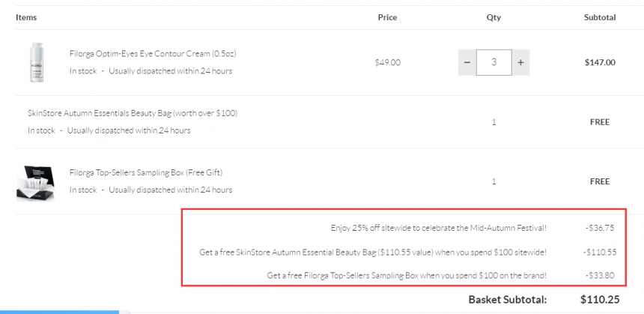644x314 pixels.
Task: Increase Filorga Eye Cream quantity with plus
Action: (x=520, y=62)
